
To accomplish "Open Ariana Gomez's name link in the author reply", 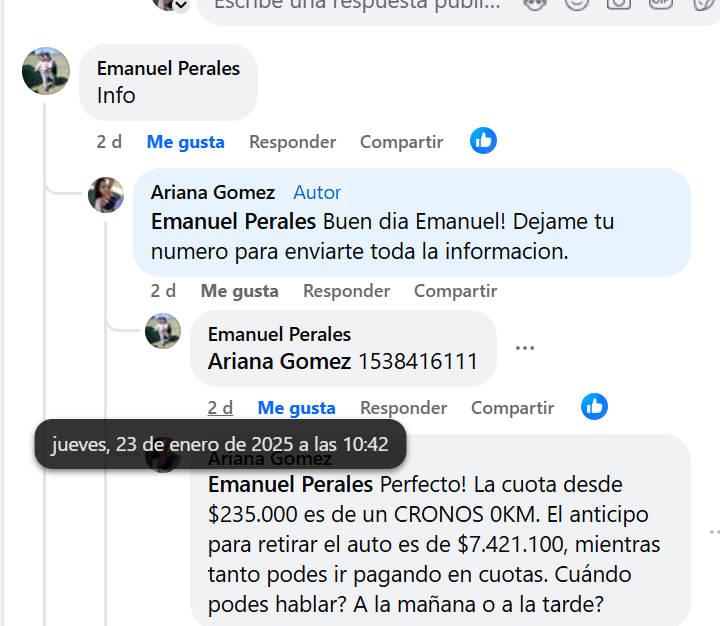I will (213, 192).
